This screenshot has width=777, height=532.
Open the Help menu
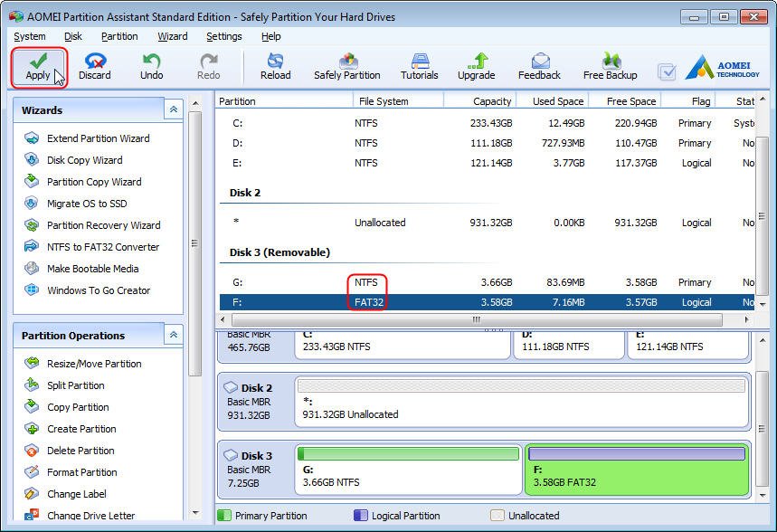pos(271,36)
